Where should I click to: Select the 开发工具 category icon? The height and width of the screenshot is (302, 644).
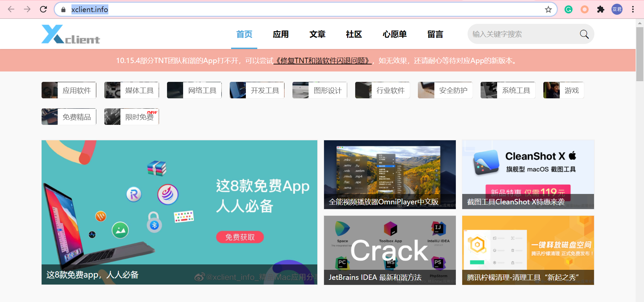[257, 90]
